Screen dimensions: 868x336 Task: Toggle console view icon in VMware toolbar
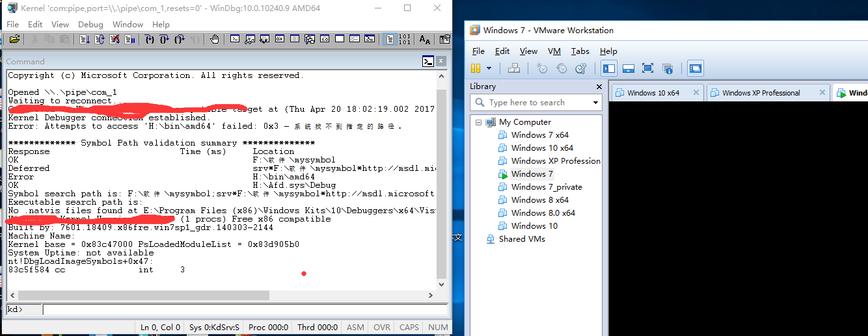696,68
